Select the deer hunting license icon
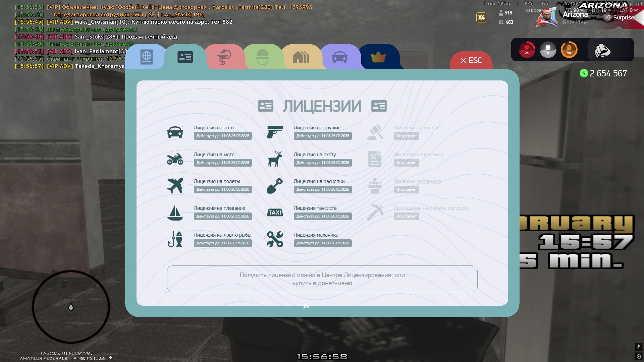This screenshot has width=644, height=362. [x=275, y=159]
